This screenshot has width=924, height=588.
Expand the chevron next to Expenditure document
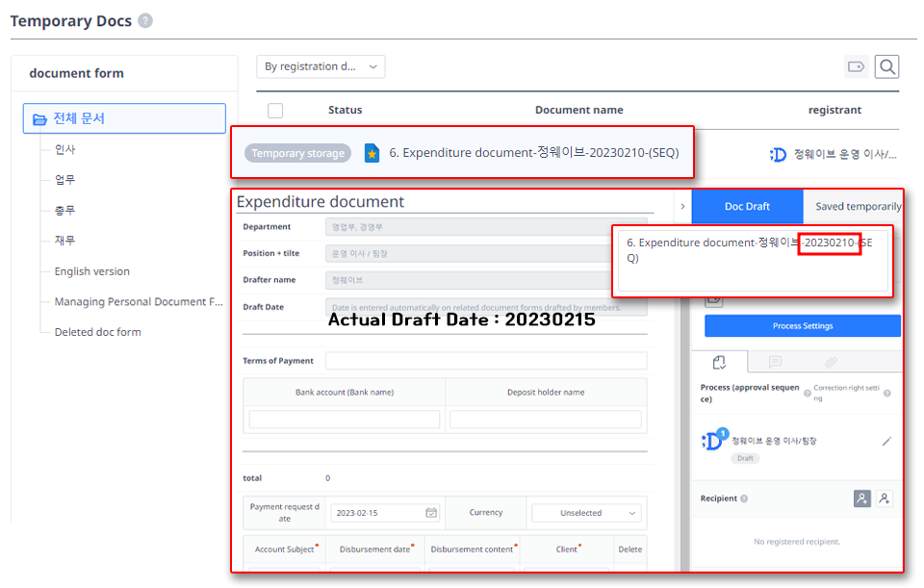(x=683, y=206)
